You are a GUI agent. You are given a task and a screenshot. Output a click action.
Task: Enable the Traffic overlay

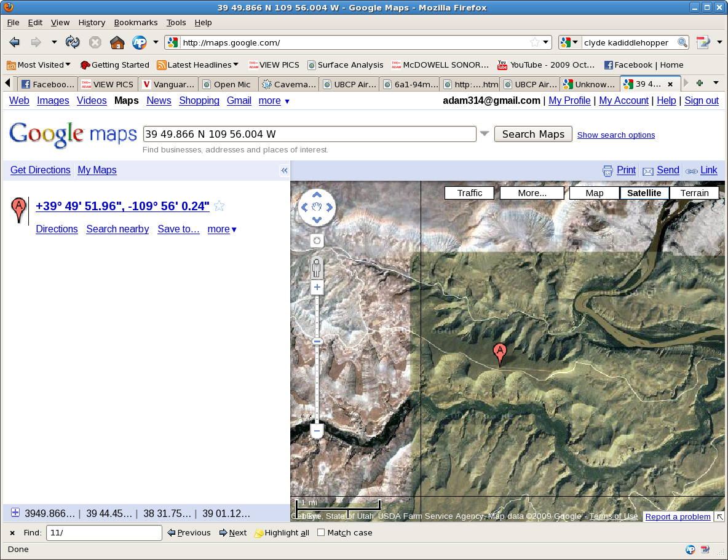coord(470,193)
